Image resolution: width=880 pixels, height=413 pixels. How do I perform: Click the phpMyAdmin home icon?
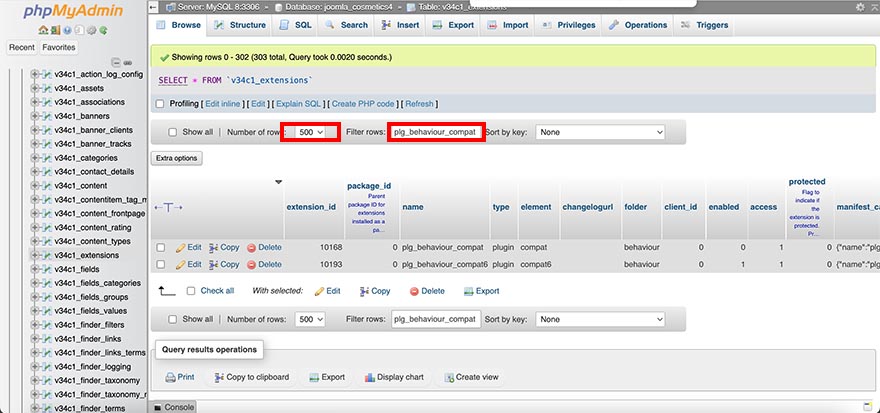click(42, 30)
